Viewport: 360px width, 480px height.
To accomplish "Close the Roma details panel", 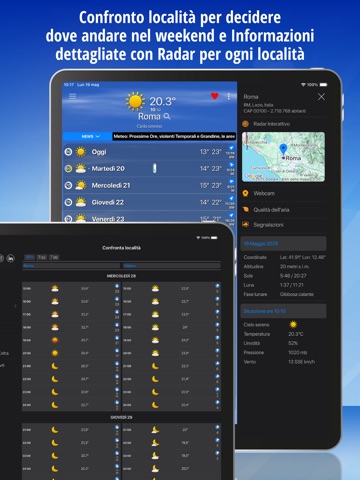I will click(321, 97).
